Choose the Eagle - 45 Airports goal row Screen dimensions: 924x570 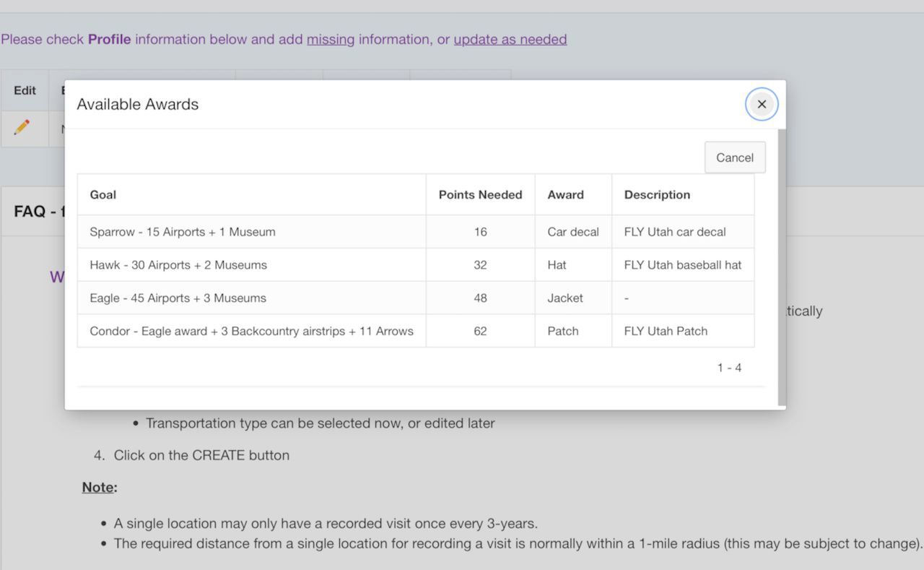coord(178,298)
